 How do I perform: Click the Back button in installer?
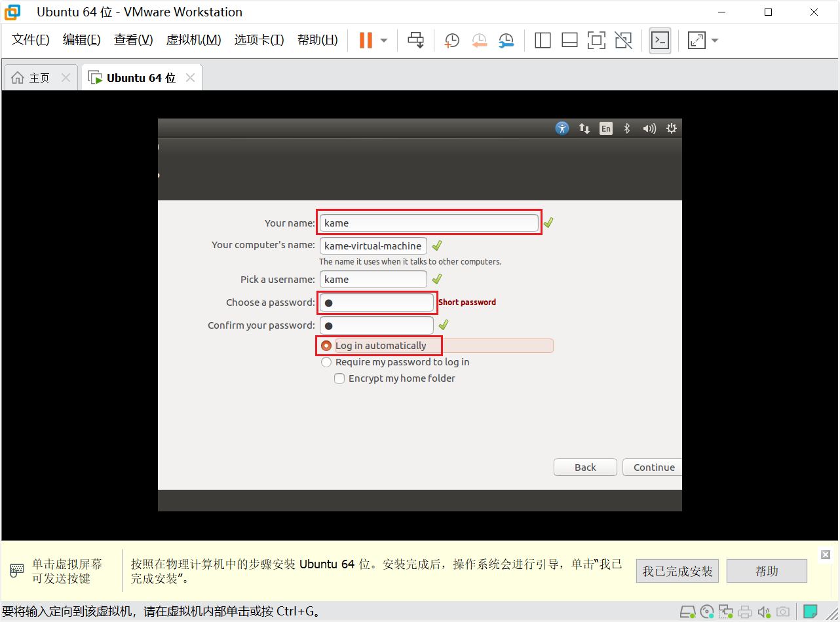click(585, 467)
